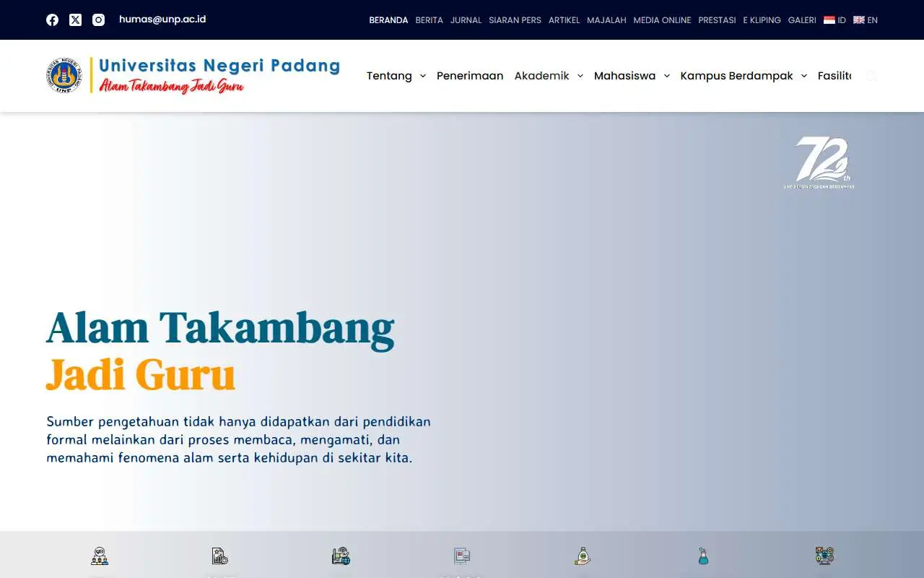
Task: Expand the Mahasiswa dropdown chevron
Action: click(x=666, y=76)
